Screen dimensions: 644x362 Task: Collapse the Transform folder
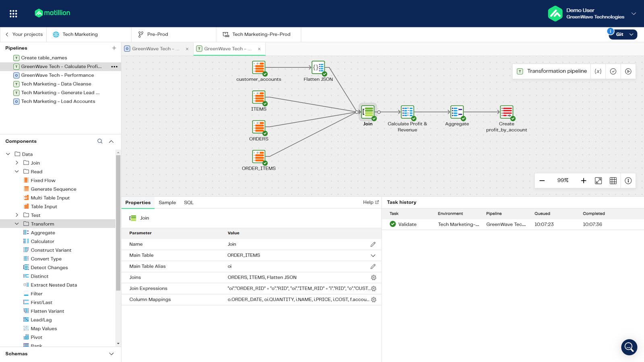tap(17, 224)
